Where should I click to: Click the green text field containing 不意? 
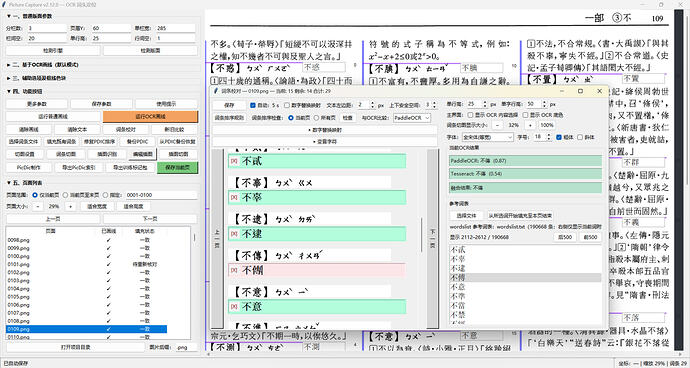tap(317, 306)
